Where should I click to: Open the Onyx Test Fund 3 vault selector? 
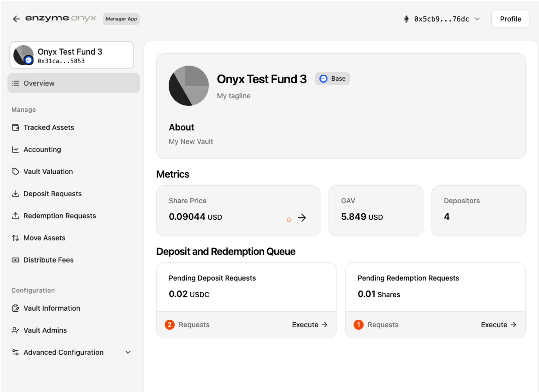[x=72, y=55]
